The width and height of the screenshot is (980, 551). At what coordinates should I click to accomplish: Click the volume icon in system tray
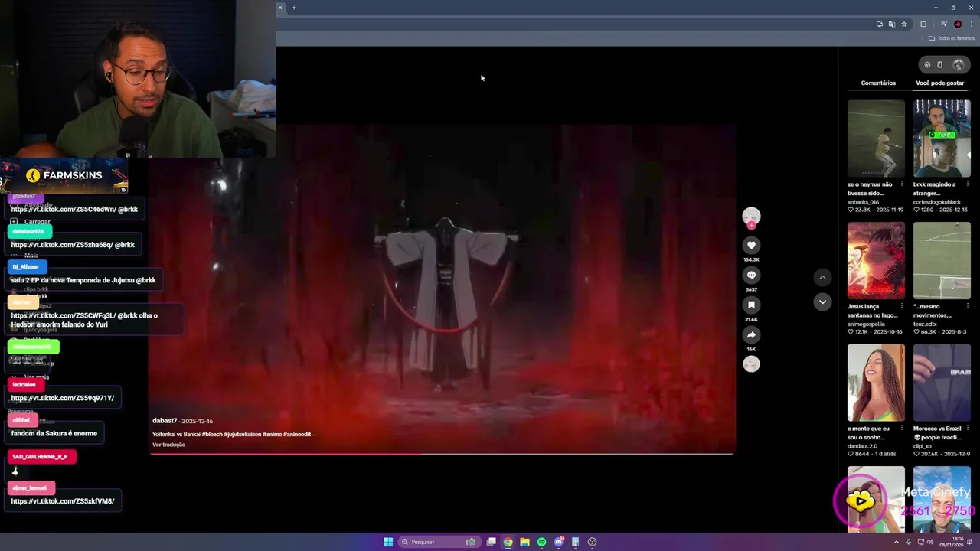(930, 542)
